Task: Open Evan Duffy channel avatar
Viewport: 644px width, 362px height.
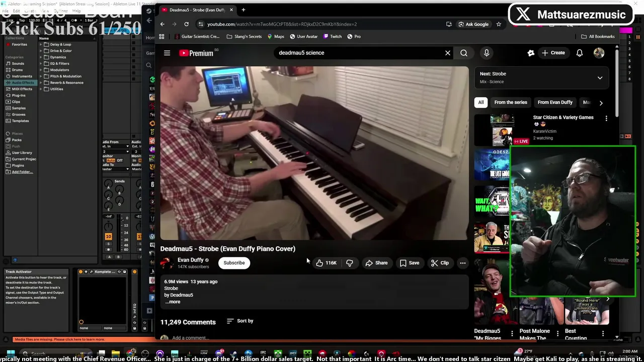Action: (x=167, y=263)
